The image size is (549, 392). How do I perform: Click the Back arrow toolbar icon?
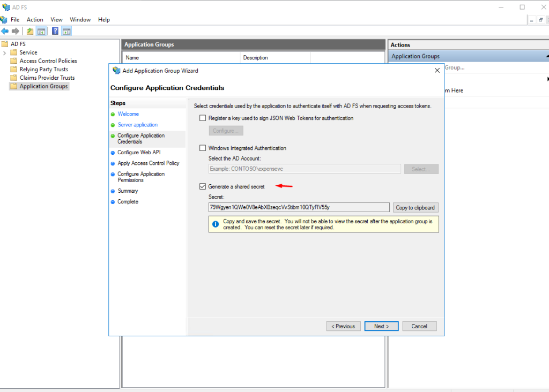pos(5,31)
